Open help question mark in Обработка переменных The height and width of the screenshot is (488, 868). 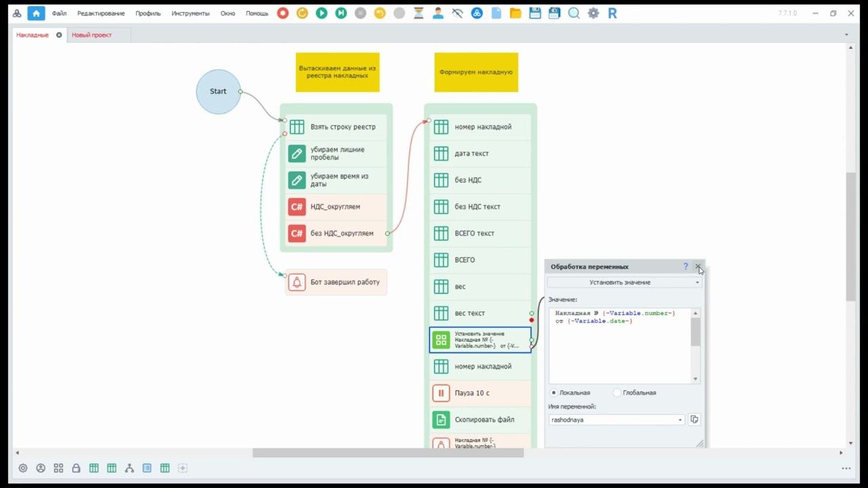tap(686, 266)
